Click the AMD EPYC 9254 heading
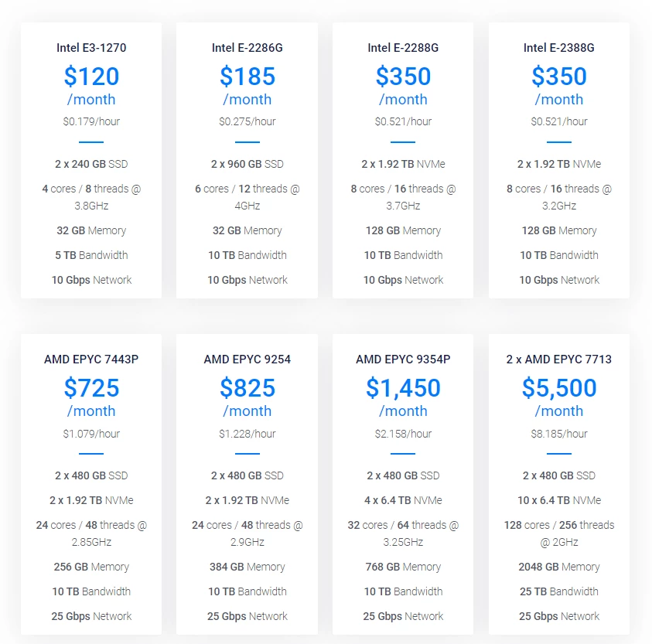The height and width of the screenshot is (644, 652). click(247, 359)
